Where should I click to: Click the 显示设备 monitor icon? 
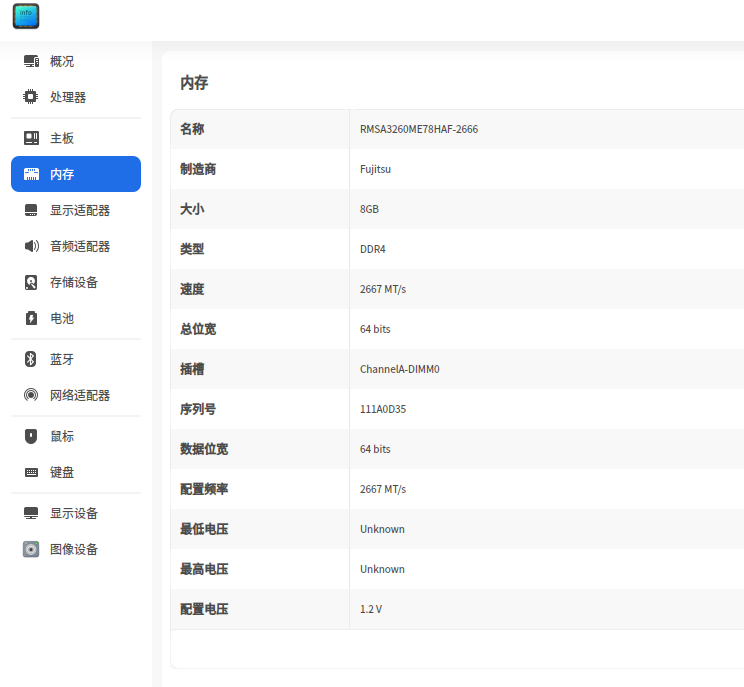31,513
